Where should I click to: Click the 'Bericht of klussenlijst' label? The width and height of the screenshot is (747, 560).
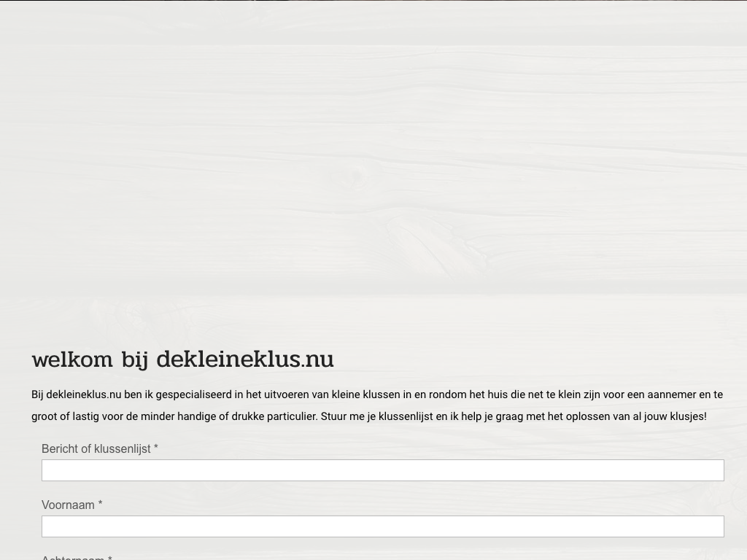pyautogui.click(x=96, y=449)
